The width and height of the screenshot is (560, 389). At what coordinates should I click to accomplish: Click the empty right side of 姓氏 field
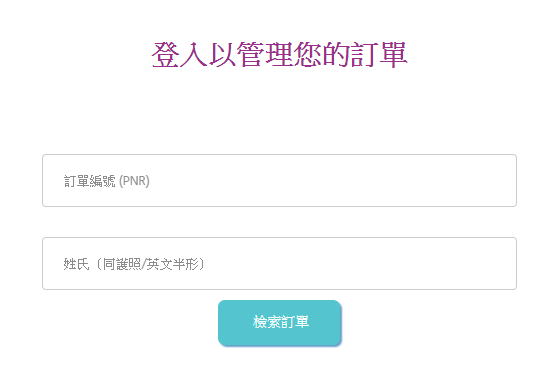click(393, 263)
